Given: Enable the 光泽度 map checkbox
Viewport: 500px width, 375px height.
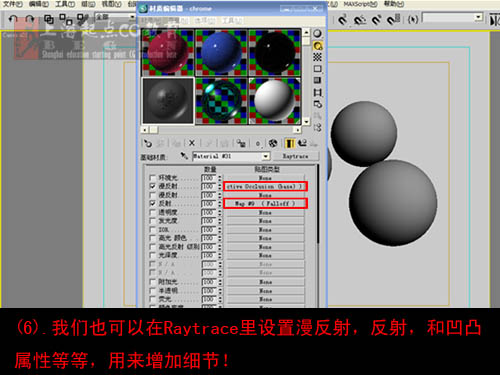Looking at the screenshot, I should point(153,255).
